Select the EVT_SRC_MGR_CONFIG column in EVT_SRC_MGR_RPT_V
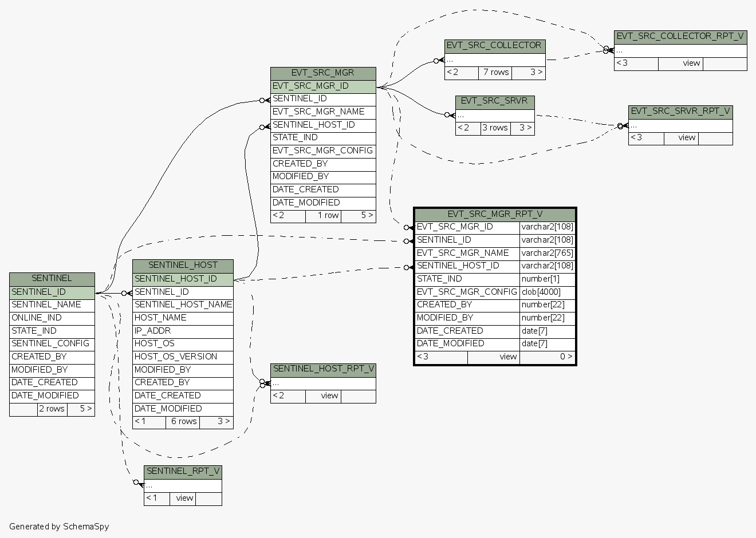756x538 pixels. coord(467,292)
